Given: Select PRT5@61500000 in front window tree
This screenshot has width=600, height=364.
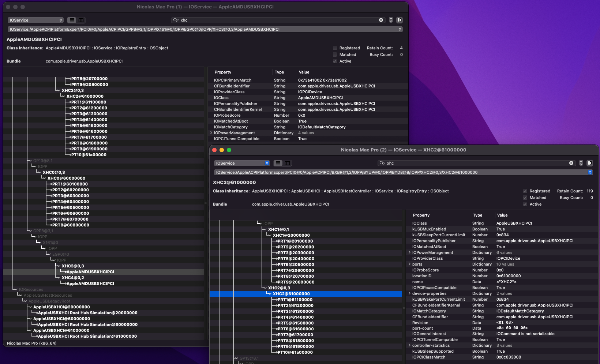Looking at the screenshot, I should tap(295, 323).
